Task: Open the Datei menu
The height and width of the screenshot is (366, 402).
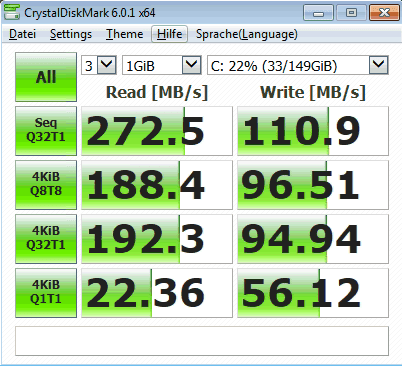Action: [22, 34]
